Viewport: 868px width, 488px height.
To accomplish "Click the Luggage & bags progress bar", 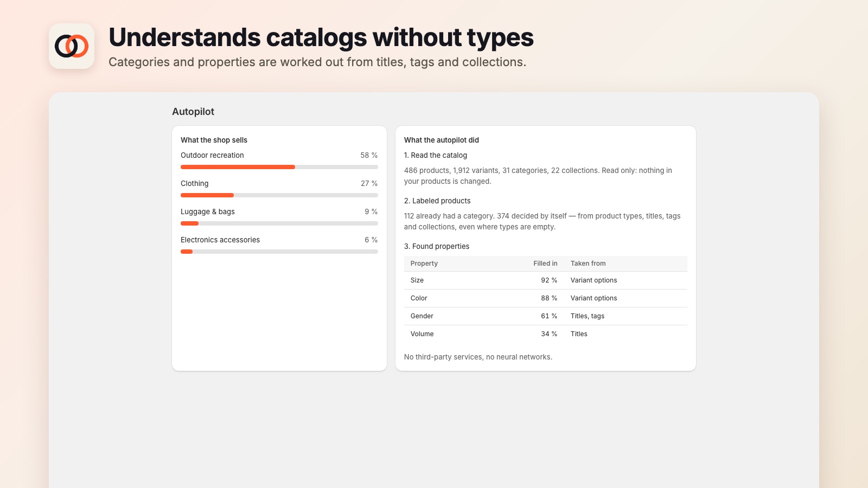I will pyautogui.click(x=279, y=223).
